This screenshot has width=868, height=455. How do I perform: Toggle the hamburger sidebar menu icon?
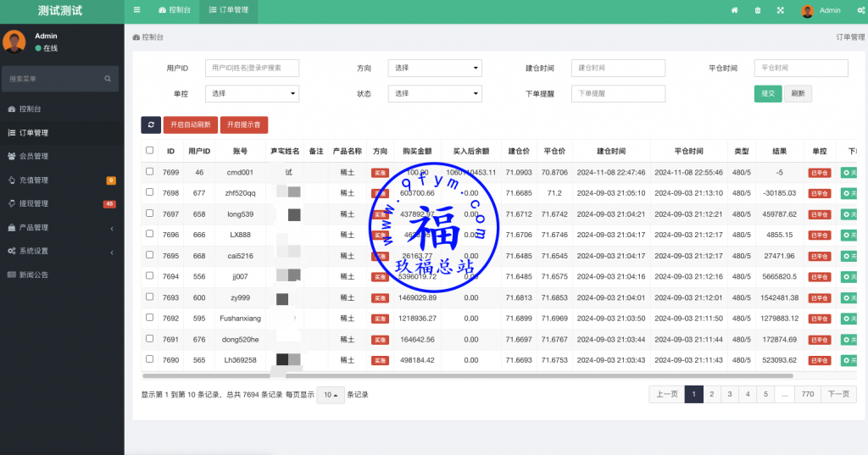(x=136, y=10)
